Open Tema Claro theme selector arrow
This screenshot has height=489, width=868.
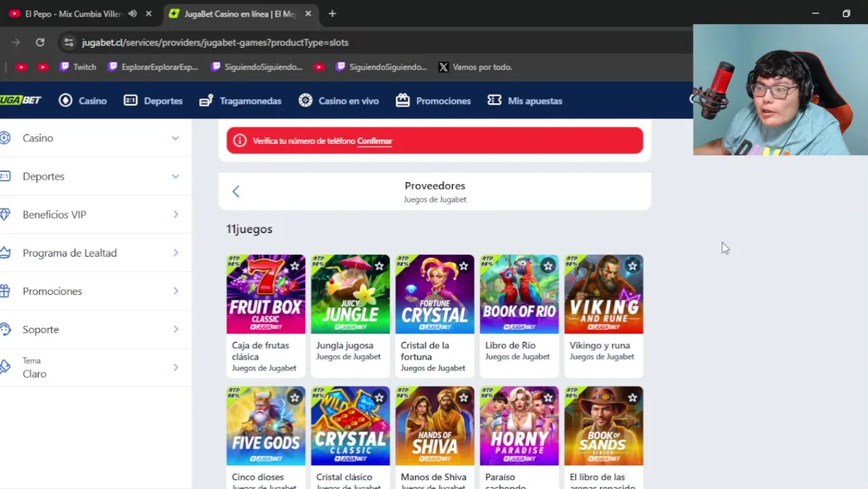175,367
